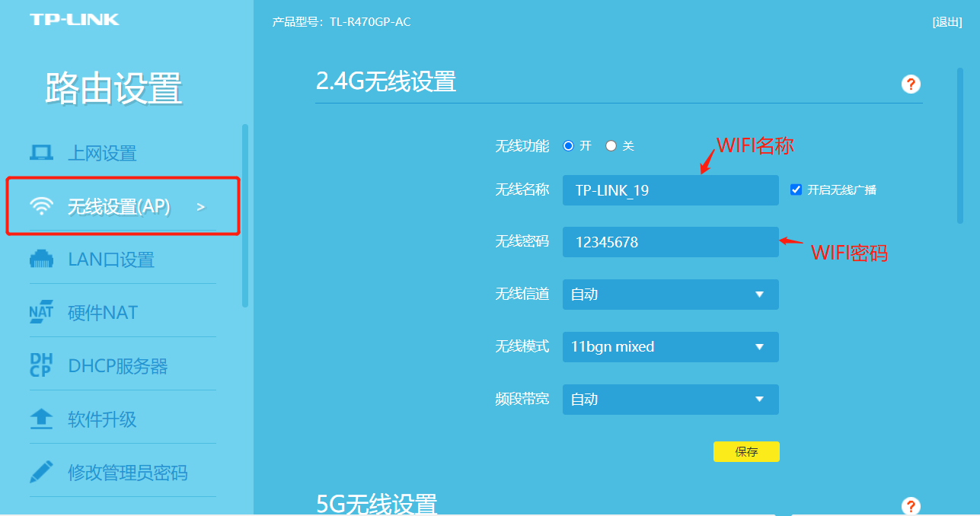
Task: Click the Wi-Fi icon beside 无线设置(AP)
Action: point(41,206)
